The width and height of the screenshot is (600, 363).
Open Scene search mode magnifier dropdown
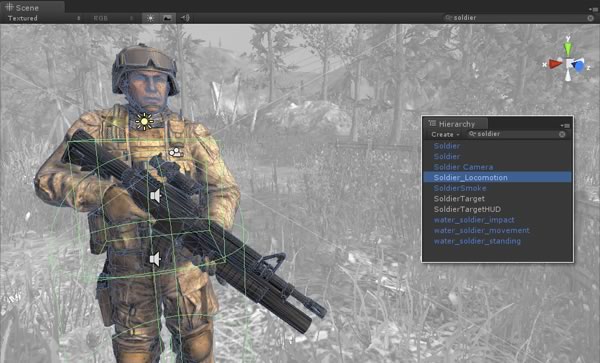pyautogui.click(x=449, y=18)
